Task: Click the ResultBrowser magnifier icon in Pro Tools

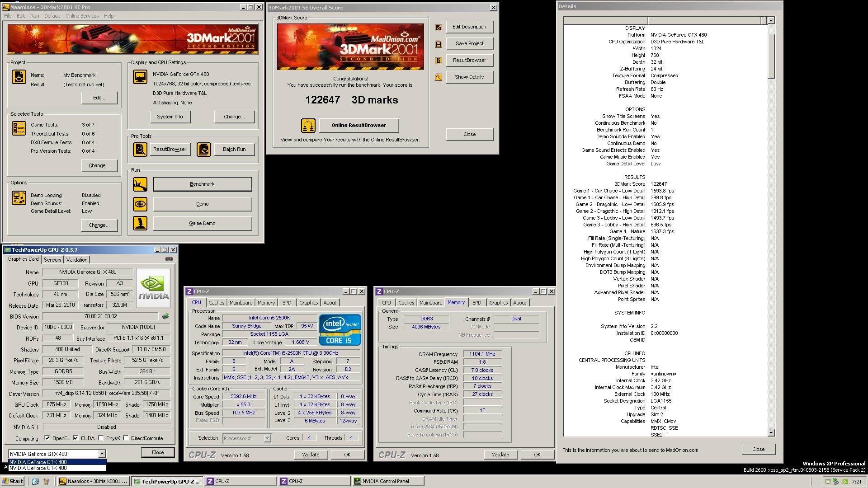Action: click(140, 150)
